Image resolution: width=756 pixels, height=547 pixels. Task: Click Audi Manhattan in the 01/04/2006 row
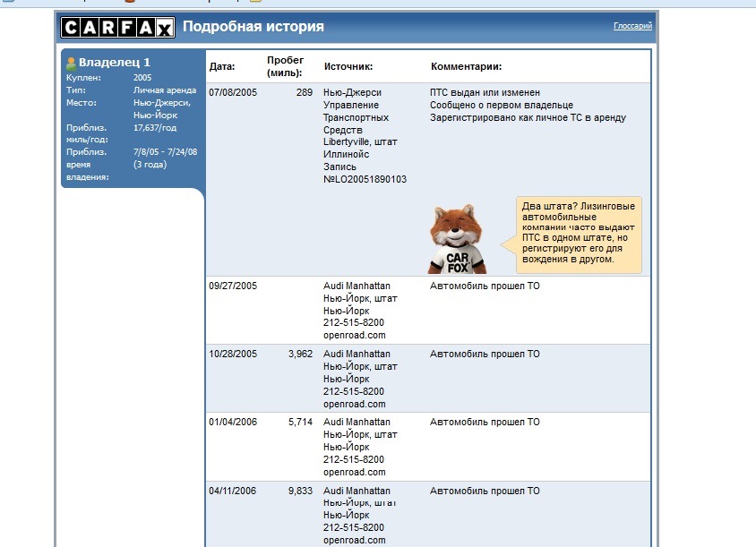tap(357, 422)
